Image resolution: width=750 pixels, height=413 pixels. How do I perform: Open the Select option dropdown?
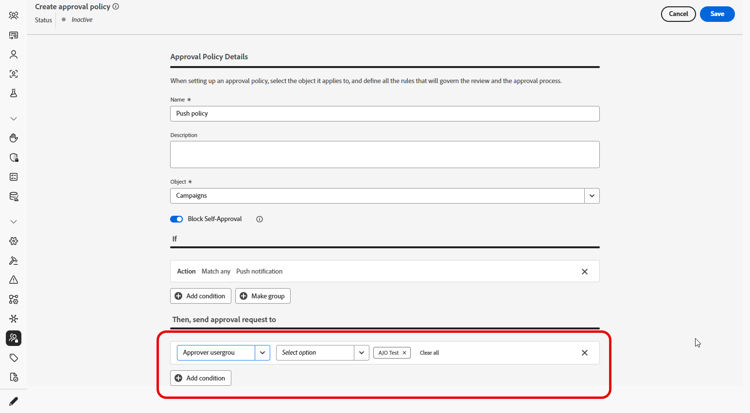pyautogui.click(x=361, y=353)
